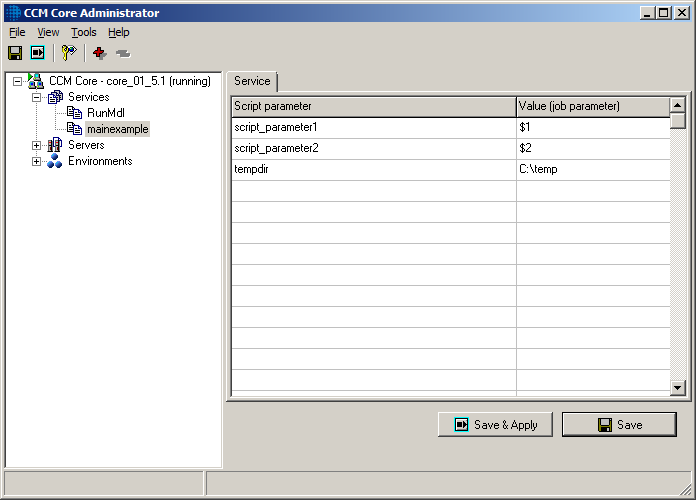This screenshot has height=500, width=696.
Task: Expand the Environments tree branch
Action: tap(36, 161)
